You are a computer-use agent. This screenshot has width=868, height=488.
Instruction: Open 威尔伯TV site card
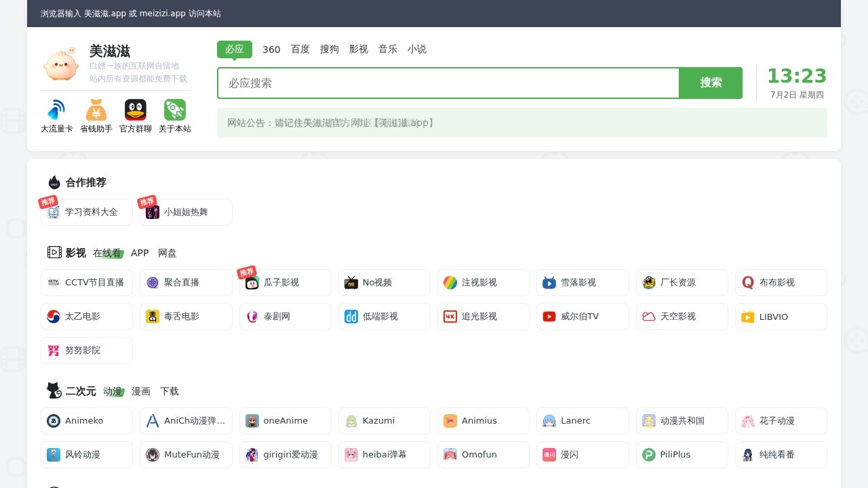point(583,317)
